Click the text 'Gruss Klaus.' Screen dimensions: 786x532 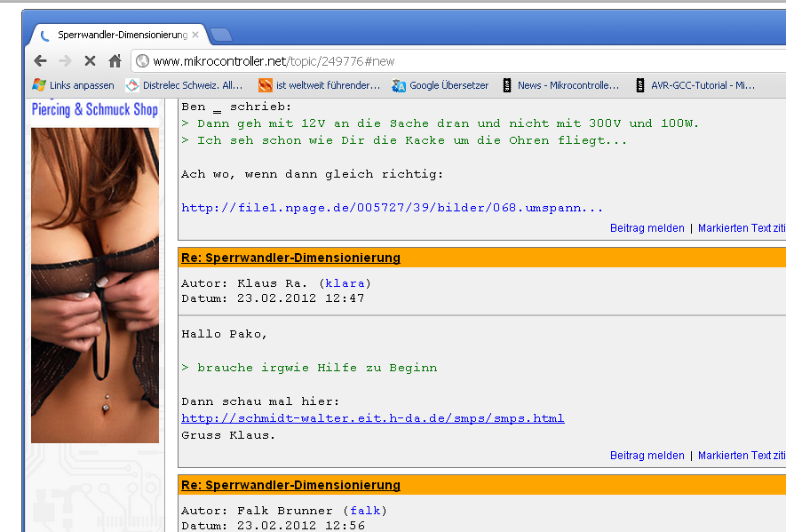228,435
